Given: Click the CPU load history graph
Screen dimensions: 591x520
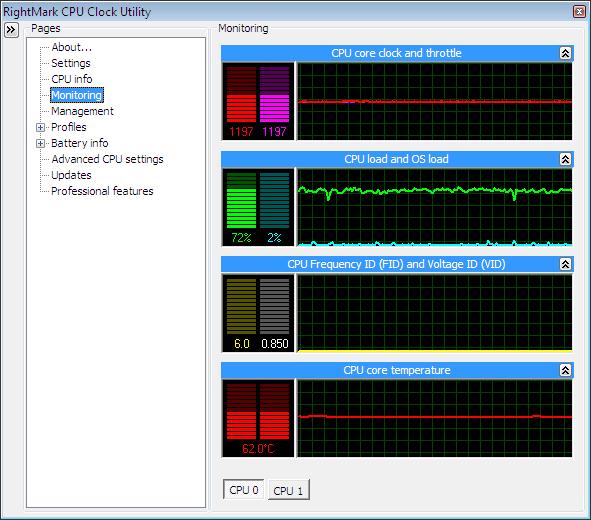Looking at the screenshot, I should (435, 207).
